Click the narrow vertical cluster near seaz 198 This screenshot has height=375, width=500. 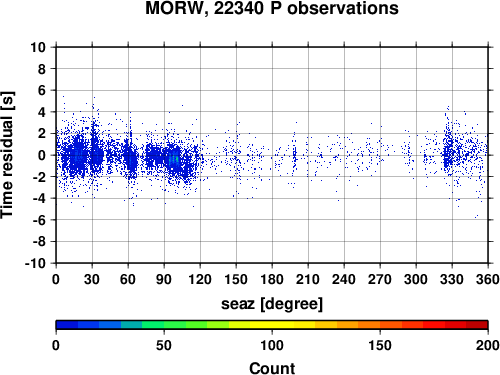[x=294, y=155]
